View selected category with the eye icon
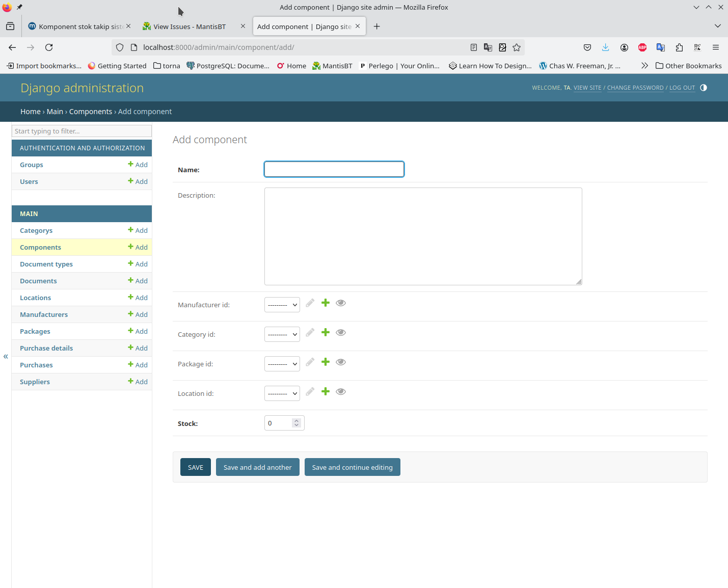The height and width of the screenshot is (588, 728). point(341,333)
